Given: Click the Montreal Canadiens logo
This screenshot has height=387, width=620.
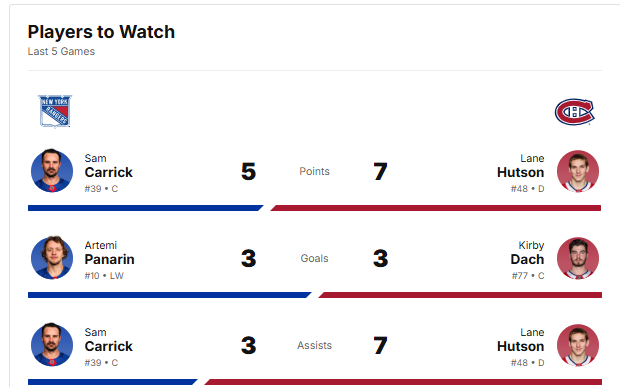Looking at the screenshot, I should (x=575, y=112).
